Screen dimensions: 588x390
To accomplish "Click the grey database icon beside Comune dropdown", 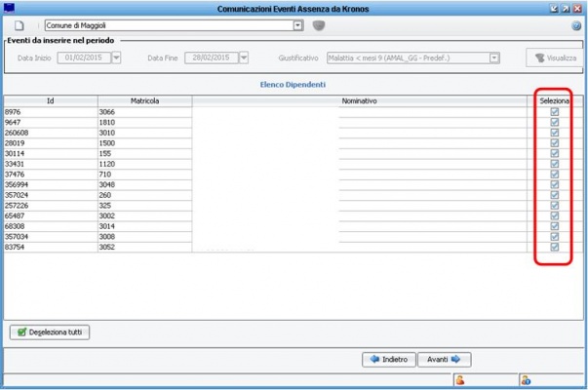I will click(318, 25).
